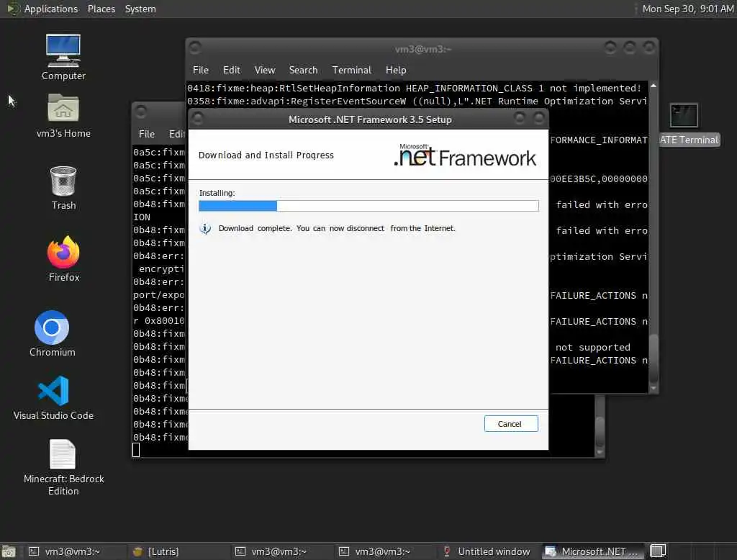Click the Microsoft .NET Framework 3.5 Setup title
The image size is (737, 560).
370,119
